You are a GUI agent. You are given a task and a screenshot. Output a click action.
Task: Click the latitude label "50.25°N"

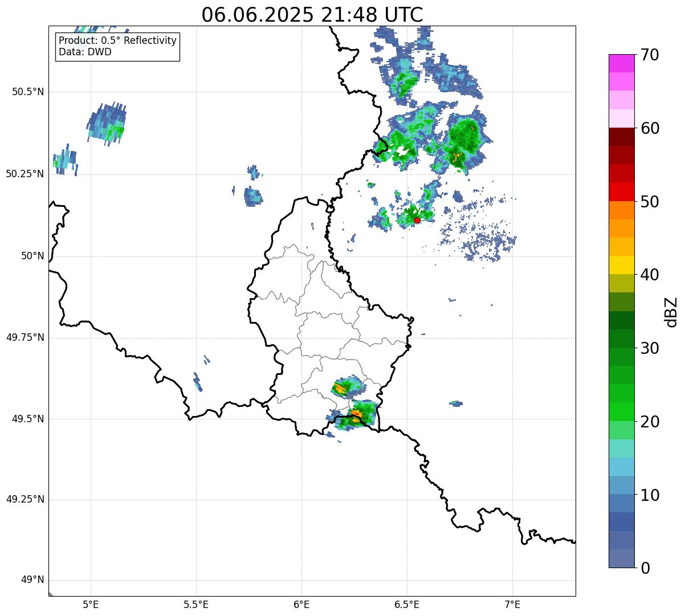point(25,174)
